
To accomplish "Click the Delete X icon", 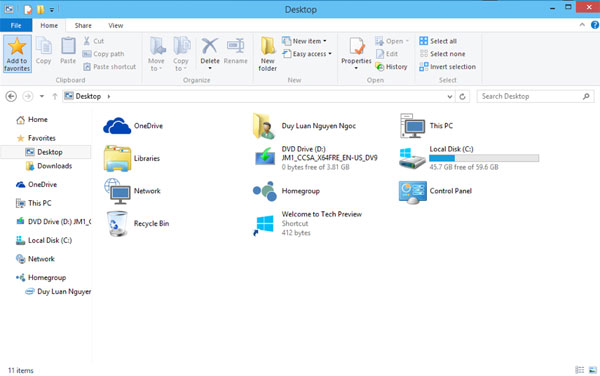I will point(210,46).
